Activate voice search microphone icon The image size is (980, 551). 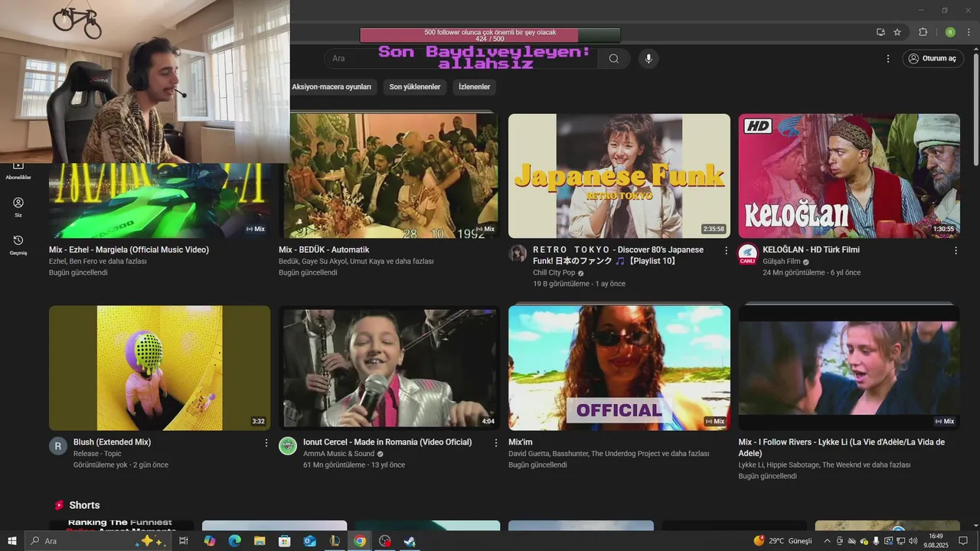coord(648,59)
